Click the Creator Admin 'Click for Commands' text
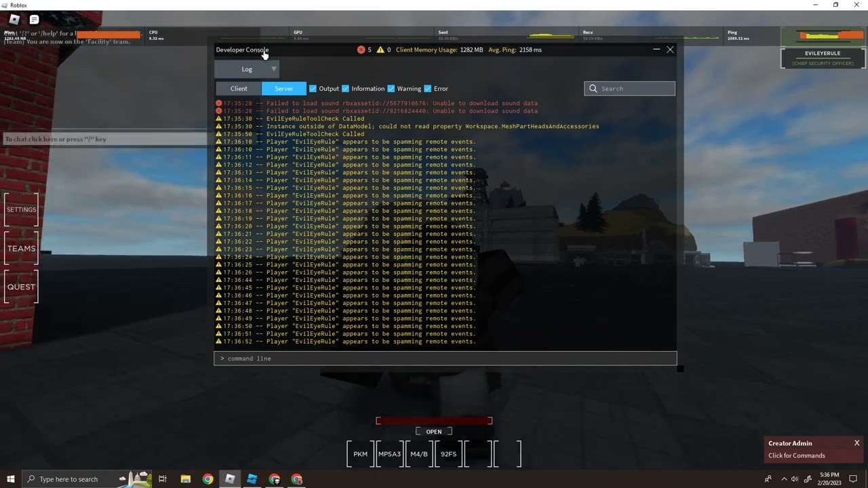The height and width of the screenshot is (488, 868). coord(796,455)
